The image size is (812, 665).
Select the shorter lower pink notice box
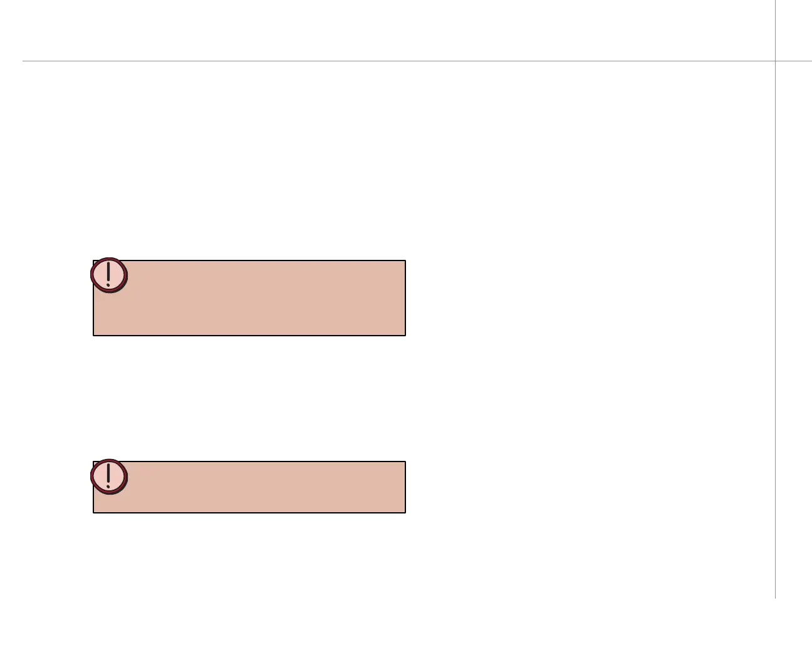click(x=249, y=487)
